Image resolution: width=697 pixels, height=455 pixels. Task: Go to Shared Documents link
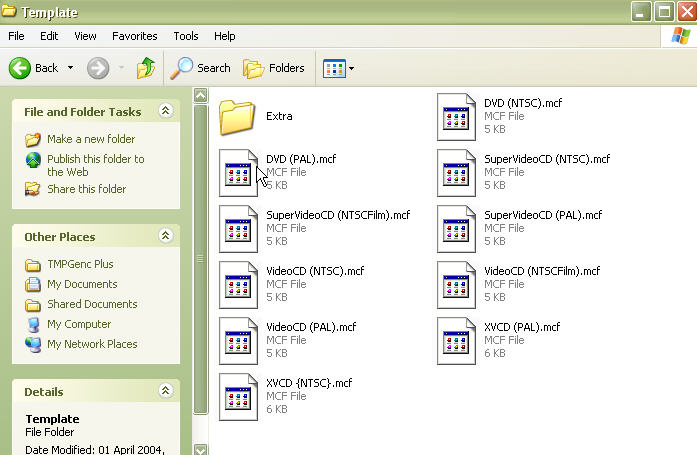point(92,304)
